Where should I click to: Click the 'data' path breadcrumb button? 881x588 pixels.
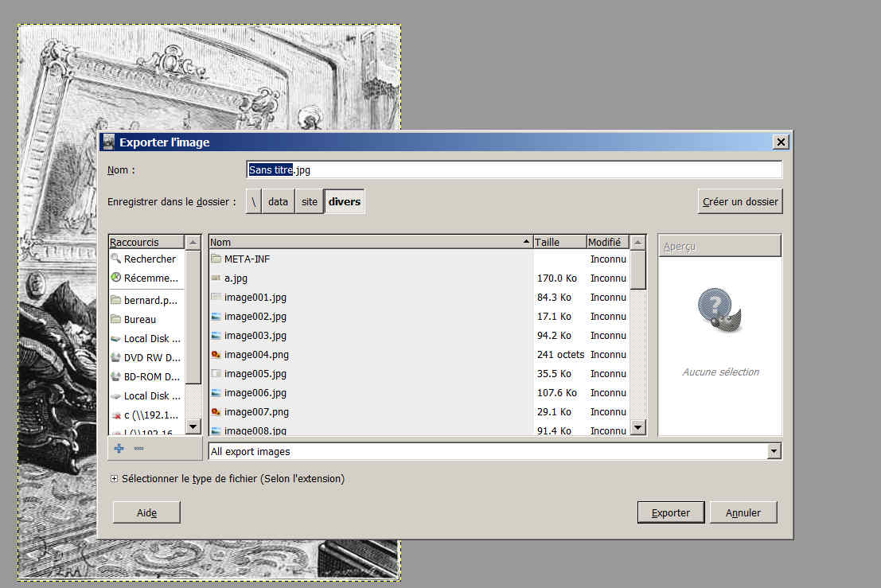[x=278, y=201]
